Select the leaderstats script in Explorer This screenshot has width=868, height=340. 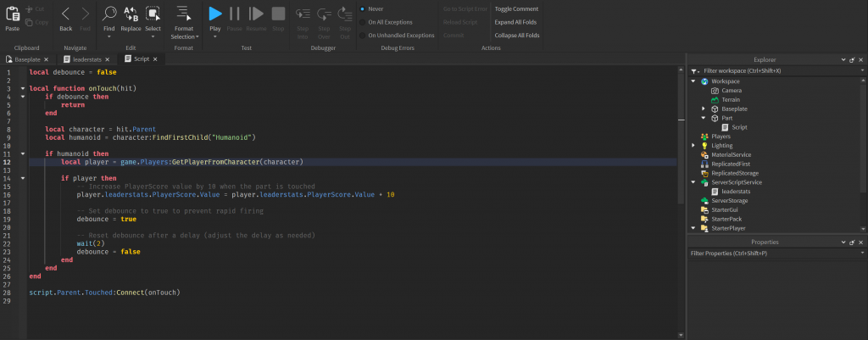[736, 192]
